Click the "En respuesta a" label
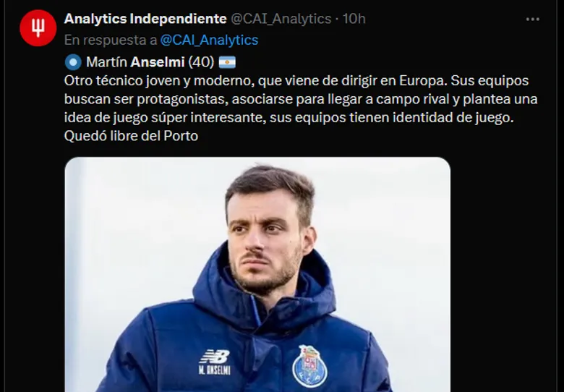Image resolution: width=564 pixels, height=392 pixels. pos(109,41)
